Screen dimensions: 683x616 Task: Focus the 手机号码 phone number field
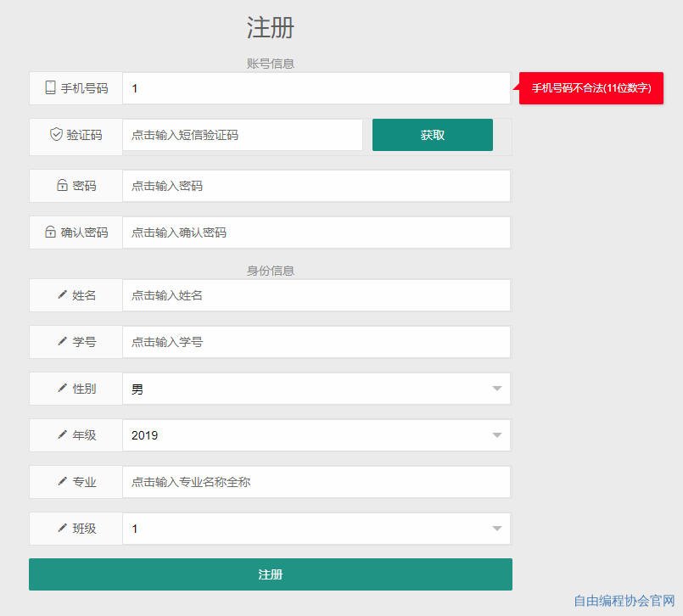tap(316, 88)
